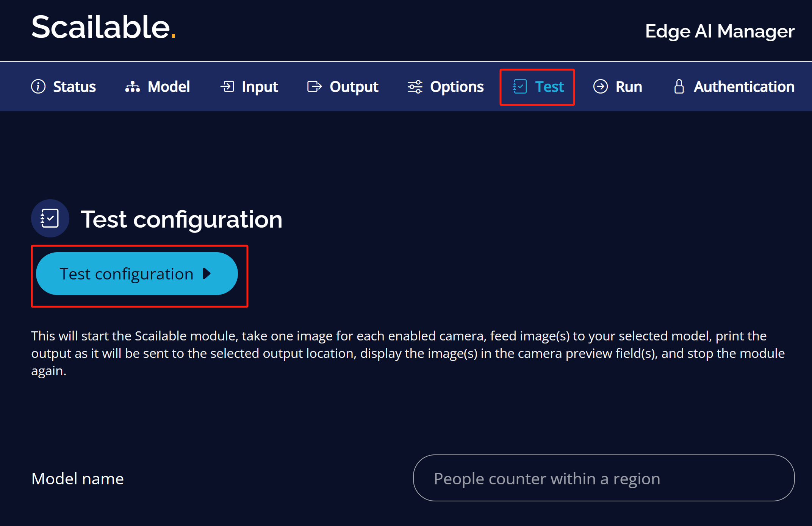Click the Authentication padlock icon
The width and height of the screenshot is (812, 526).
(679, 86)
